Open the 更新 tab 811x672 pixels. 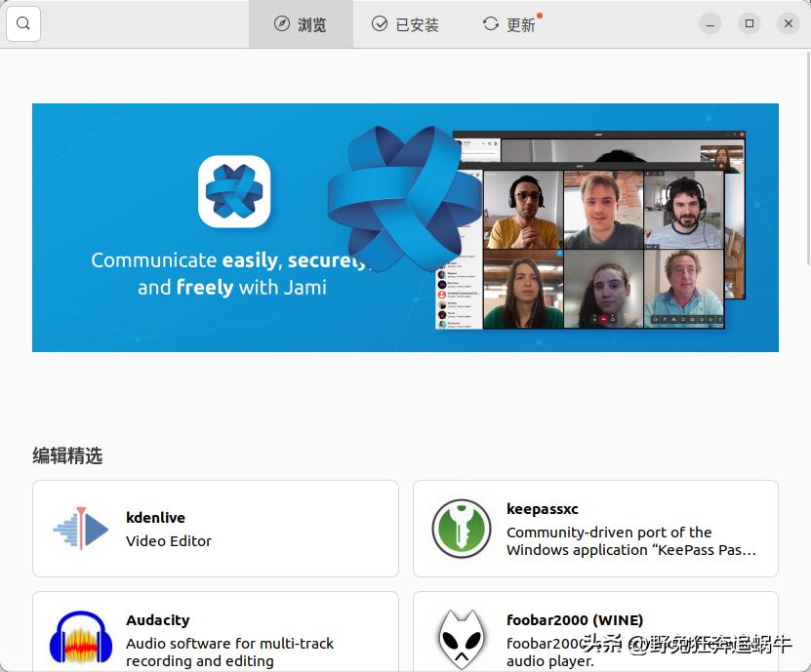coord(509,24)
